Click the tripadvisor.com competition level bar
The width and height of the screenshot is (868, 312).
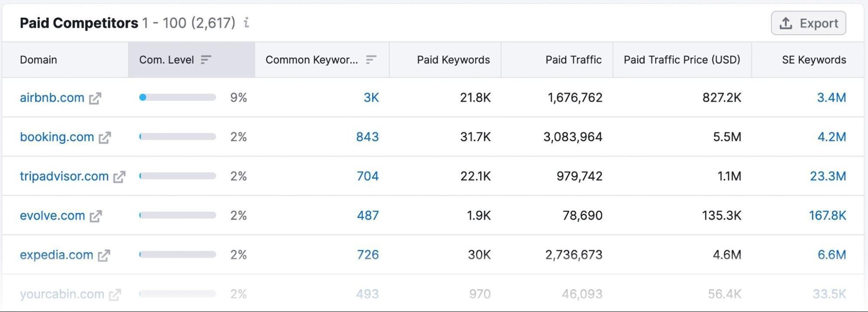coord(178,176)
